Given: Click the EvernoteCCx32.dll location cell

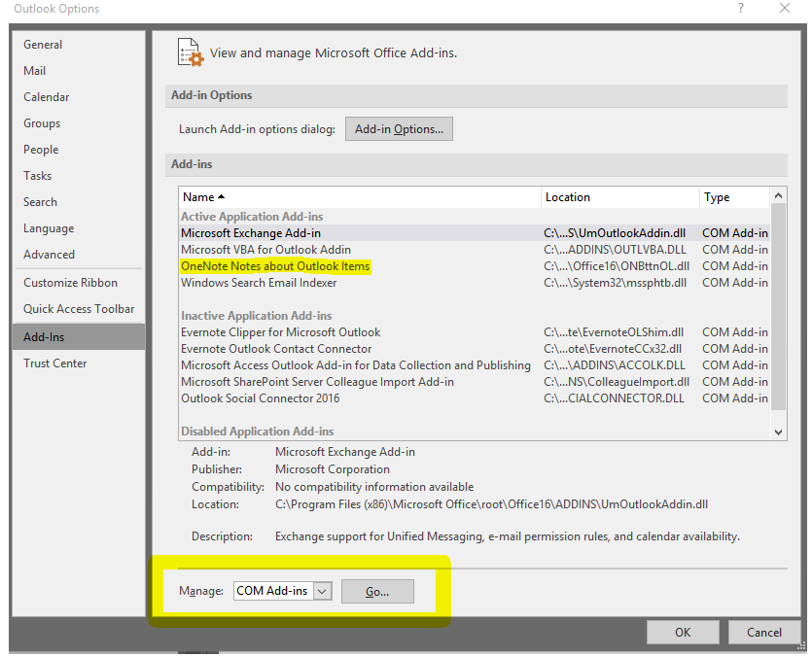Looking at the screenshot, I should click(x=613, y=349).
